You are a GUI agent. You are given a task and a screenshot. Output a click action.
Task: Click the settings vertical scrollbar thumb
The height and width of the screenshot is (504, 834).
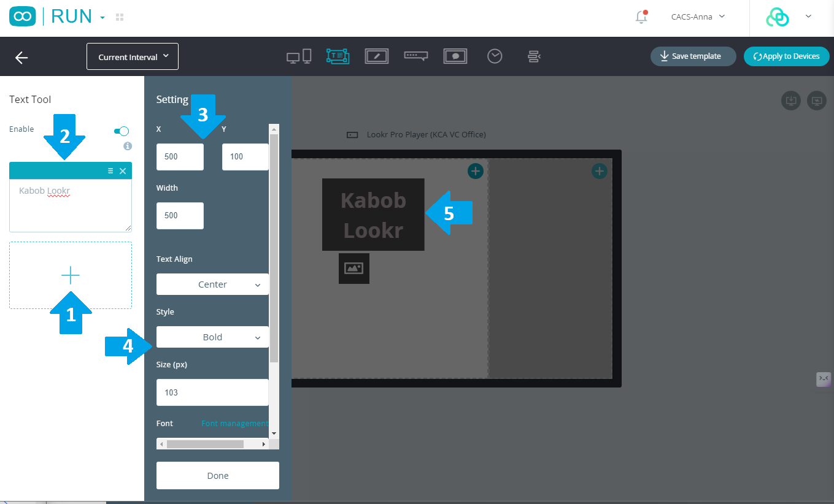pyautogui.click(x=274, y=248)
